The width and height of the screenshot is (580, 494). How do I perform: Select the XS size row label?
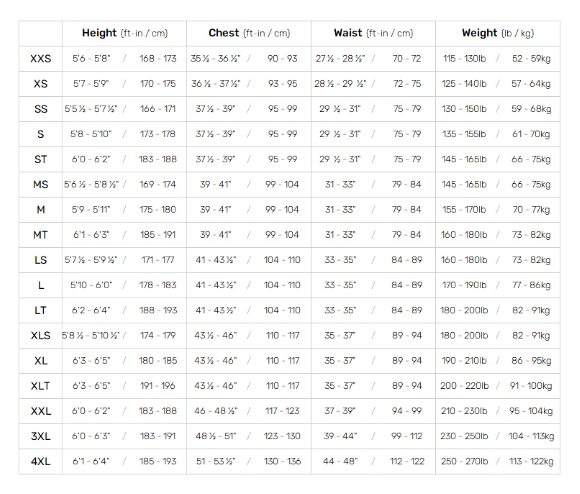pos(41,84)
